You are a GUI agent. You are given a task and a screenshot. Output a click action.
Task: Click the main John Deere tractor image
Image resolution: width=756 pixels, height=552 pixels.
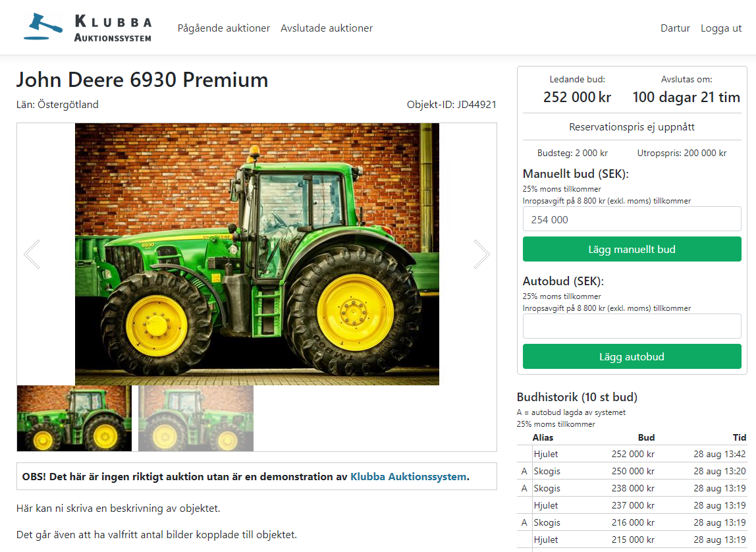257,254
